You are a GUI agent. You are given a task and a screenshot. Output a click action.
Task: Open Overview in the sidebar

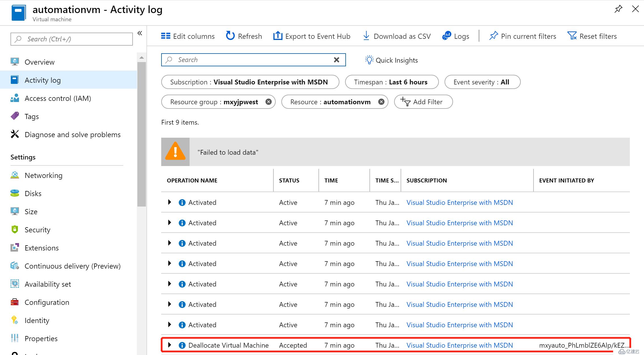tap(68, 62)
